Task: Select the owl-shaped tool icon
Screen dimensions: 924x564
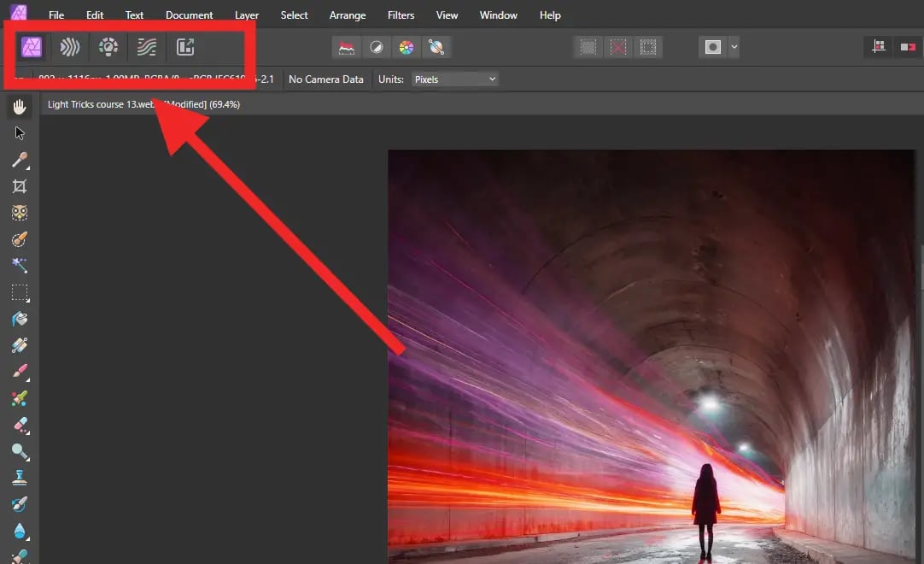Action: tap(20, 213)
